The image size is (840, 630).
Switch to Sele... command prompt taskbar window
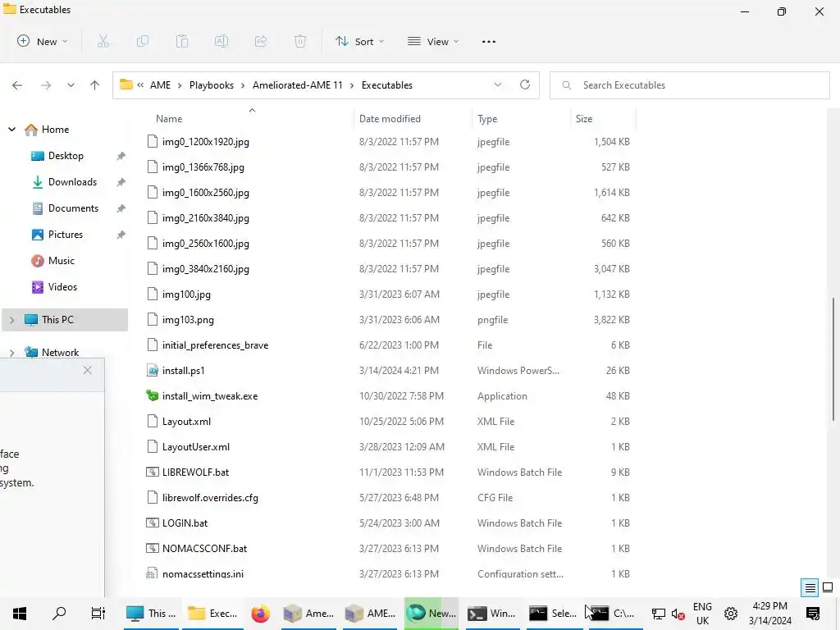click(554, 614)
